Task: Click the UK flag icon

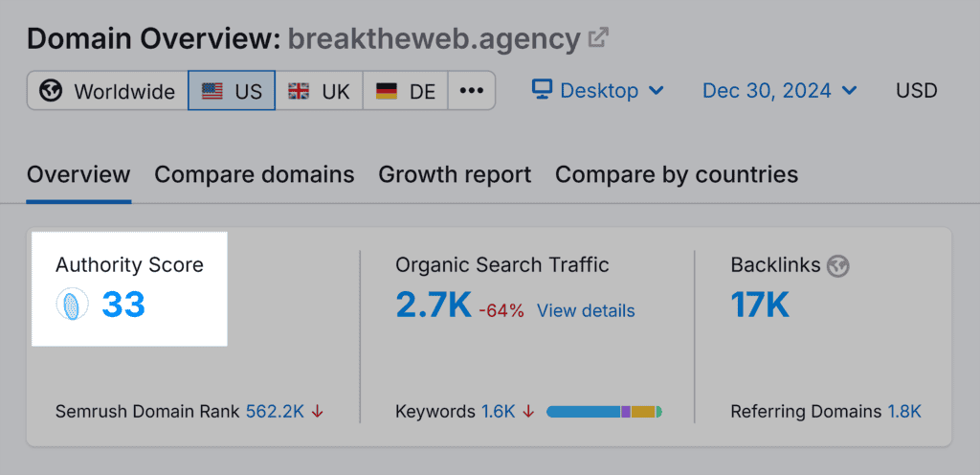Action: (300, 91)
